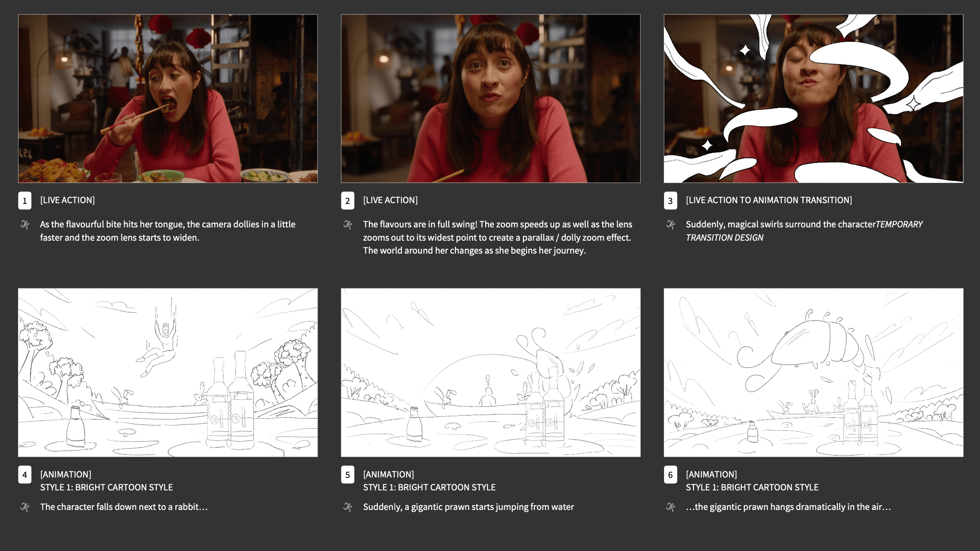Click the action icon beside frame 6 description
This screenshot has height=551, width=980.
click(671, 507)
